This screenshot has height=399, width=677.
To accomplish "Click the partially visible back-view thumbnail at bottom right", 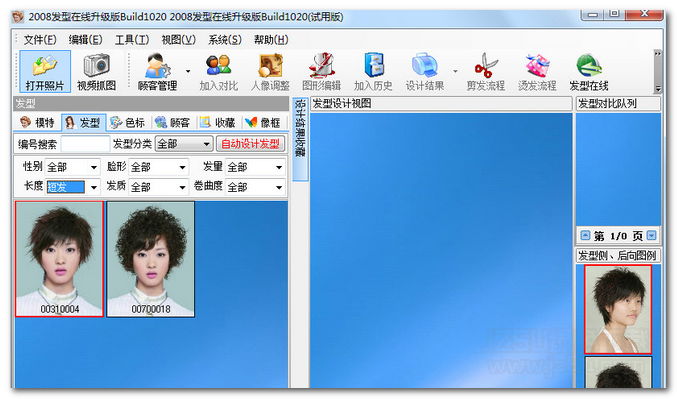I will (618, 372).
